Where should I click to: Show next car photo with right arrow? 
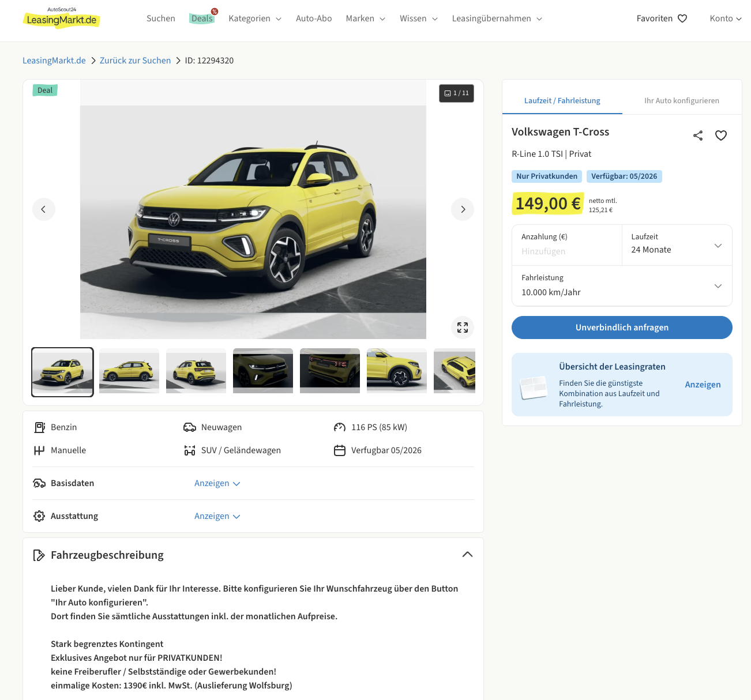[x=463, y=209]
